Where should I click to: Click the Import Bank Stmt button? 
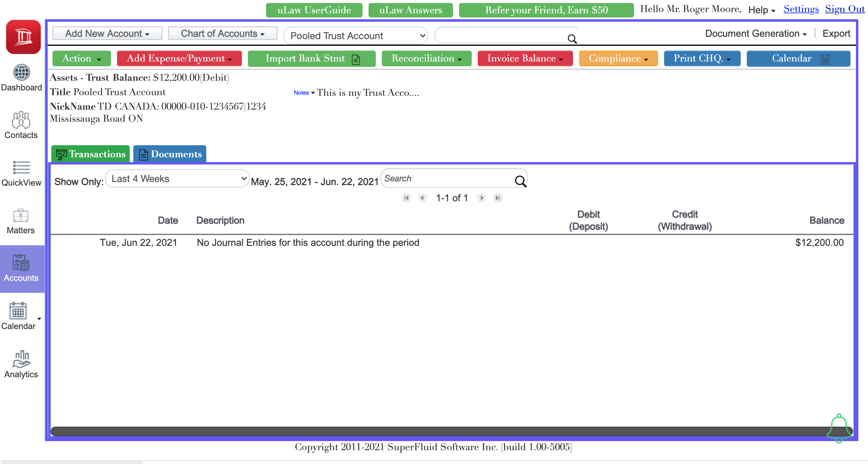coord(312,58)
